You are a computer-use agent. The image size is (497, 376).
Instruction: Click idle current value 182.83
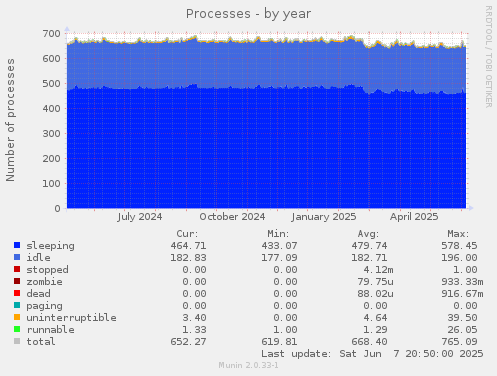click(188, 258)
